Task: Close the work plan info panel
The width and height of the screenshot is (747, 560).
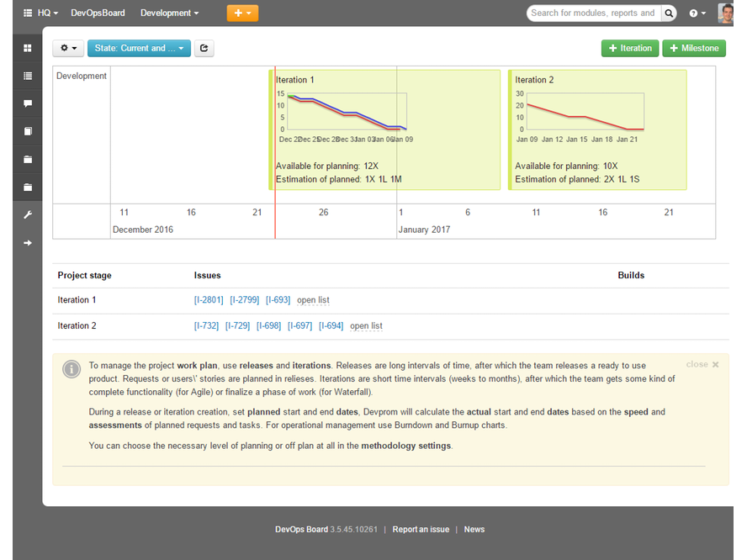Action: (x=702, y=364)
